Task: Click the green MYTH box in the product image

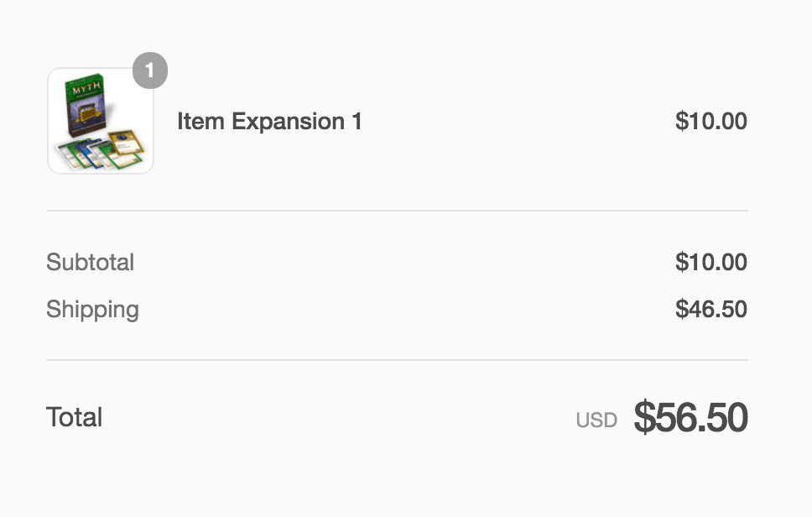Action: (x=86, y=106)
